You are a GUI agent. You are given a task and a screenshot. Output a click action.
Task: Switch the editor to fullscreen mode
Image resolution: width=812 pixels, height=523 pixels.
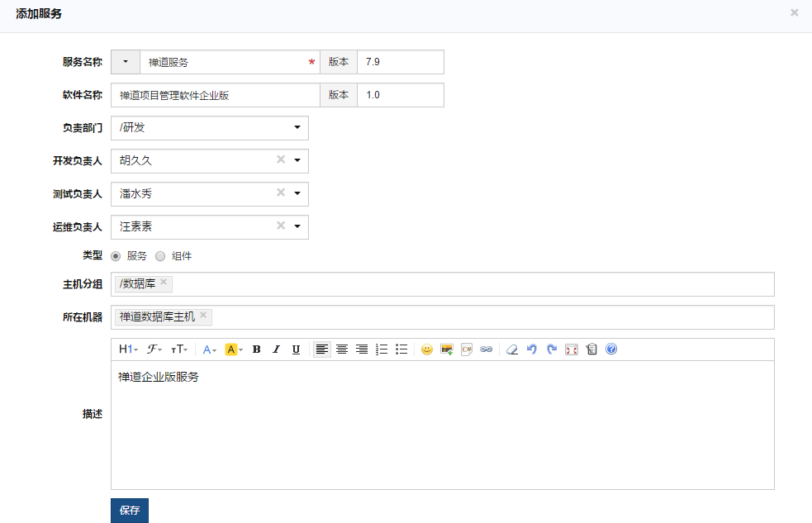click(x=572, y=349)
